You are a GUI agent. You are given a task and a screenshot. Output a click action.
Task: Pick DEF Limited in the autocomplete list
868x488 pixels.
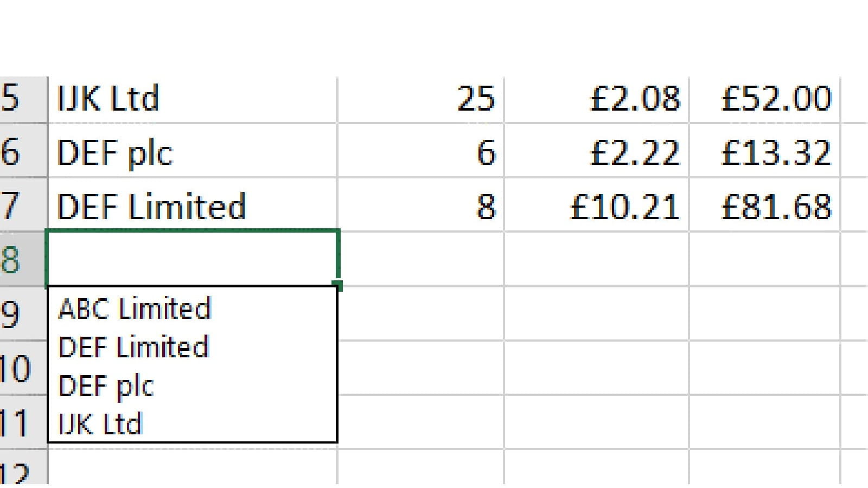133,347
